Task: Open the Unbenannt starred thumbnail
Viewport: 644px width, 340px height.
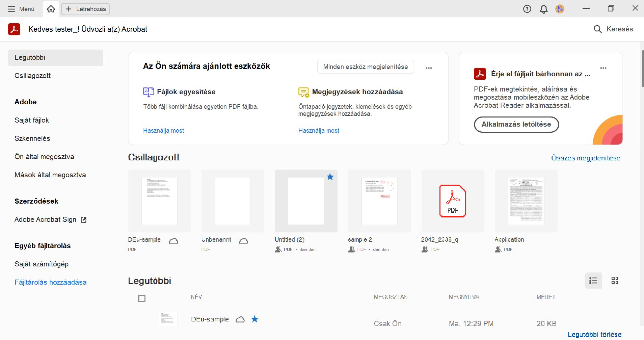Action: 233,201
